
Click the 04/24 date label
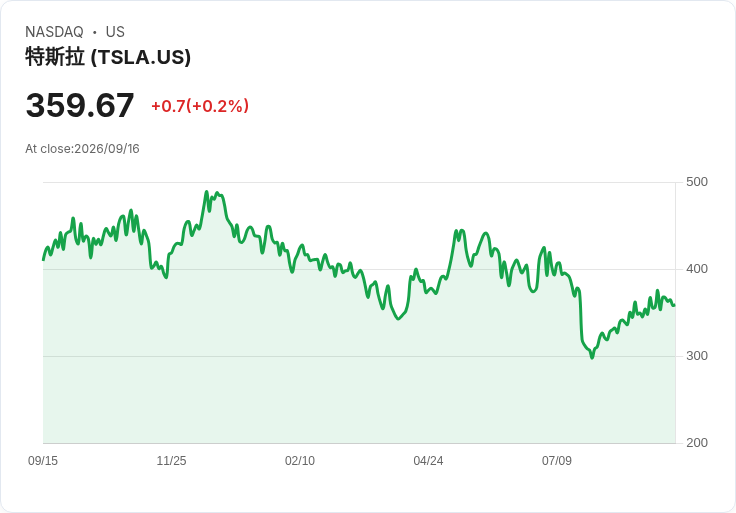(428, 461)
